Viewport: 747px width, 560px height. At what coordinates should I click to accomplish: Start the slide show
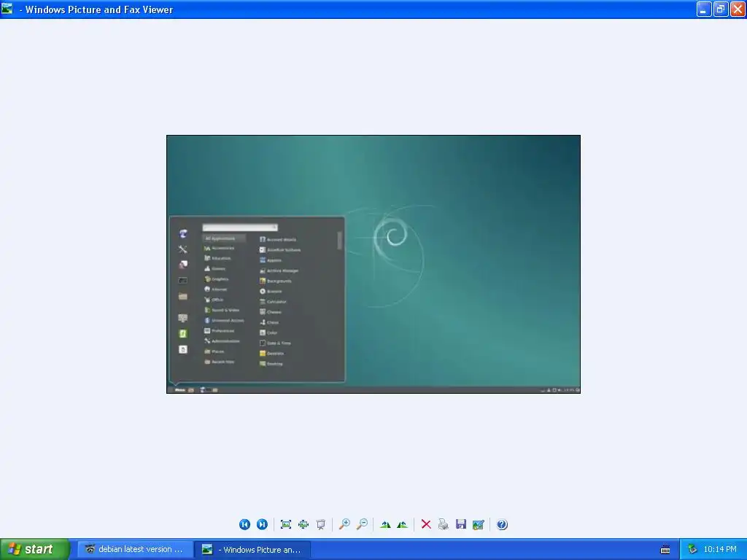point(321,524)
